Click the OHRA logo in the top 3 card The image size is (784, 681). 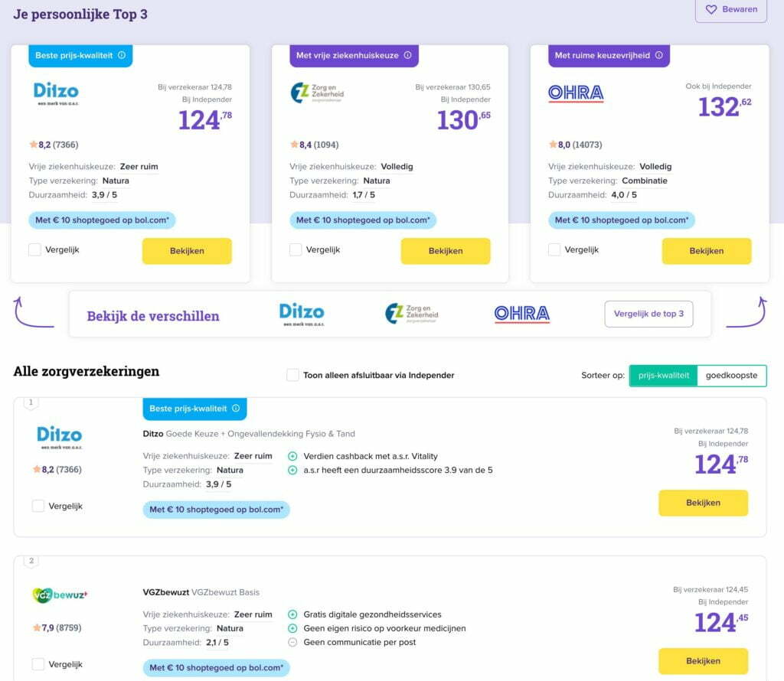pyautogui.click(x=576, y=93)
